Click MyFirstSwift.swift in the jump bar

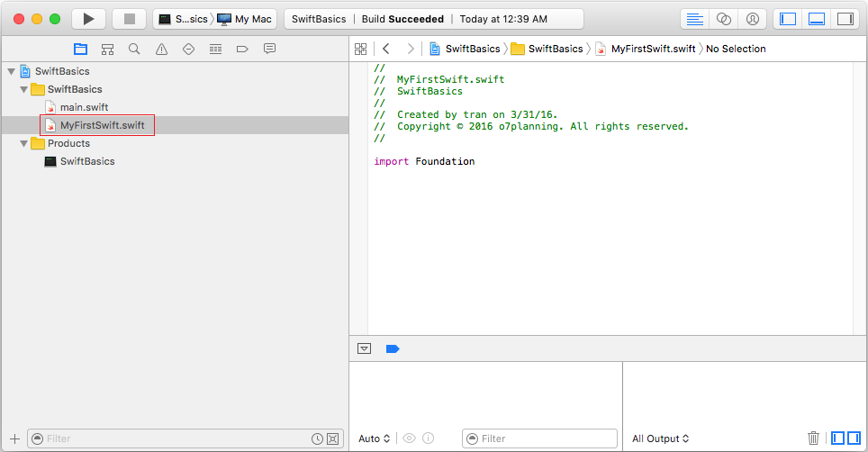coord(645,50)
